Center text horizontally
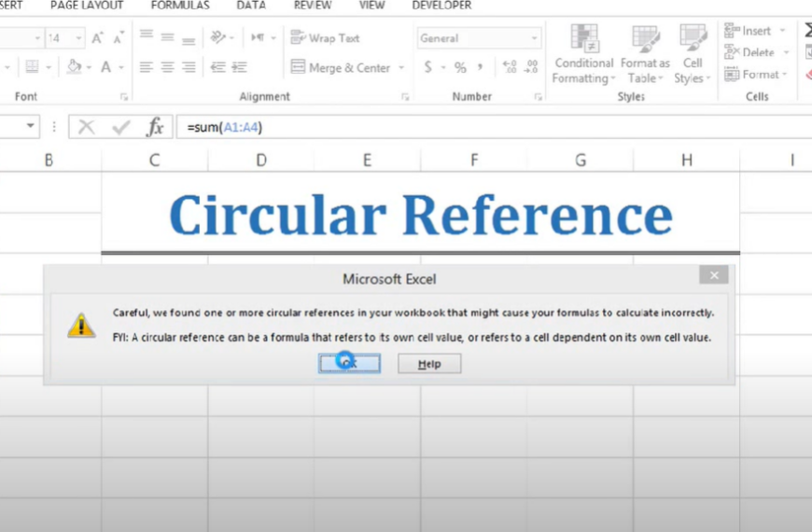 [x=167, y=67]
